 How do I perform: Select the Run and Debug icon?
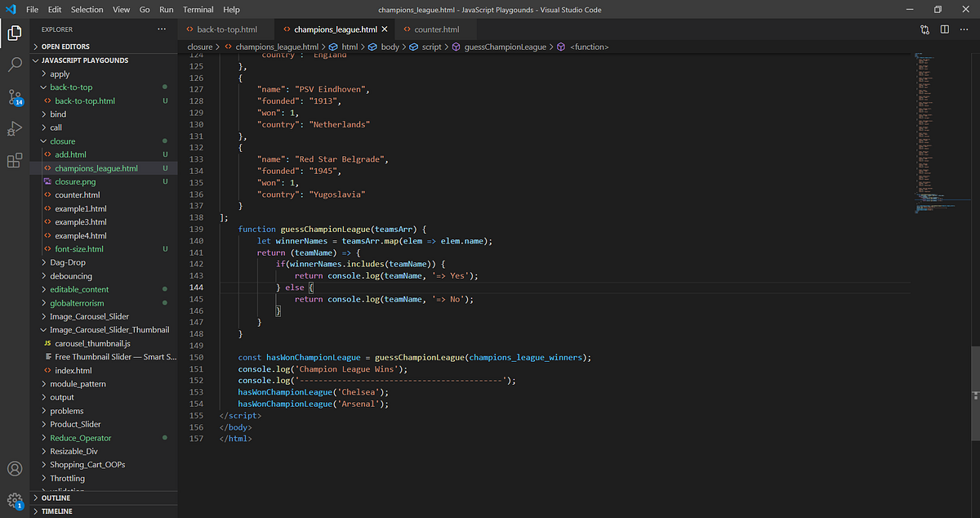[x=14, y=128]
